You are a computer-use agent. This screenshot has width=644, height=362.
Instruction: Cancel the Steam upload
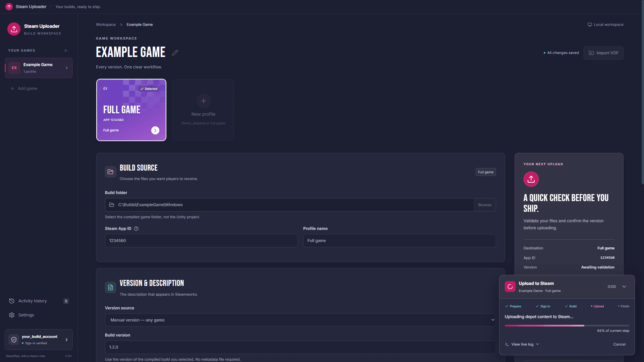point(619,344)
